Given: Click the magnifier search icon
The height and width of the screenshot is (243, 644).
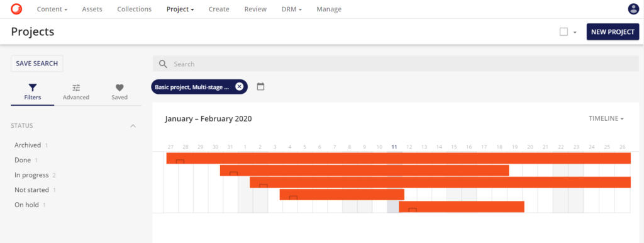Looking at the screenshot, I should 163,64.
